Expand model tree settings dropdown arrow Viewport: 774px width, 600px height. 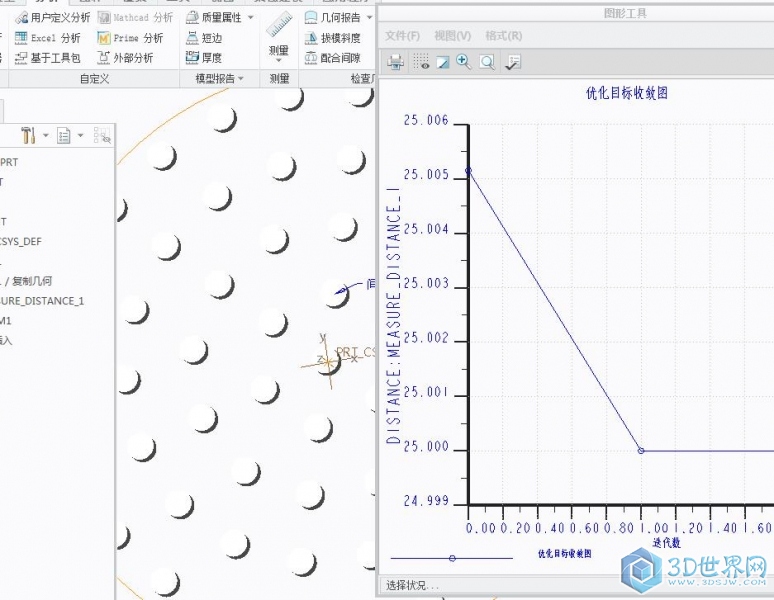tap(45, 135)
